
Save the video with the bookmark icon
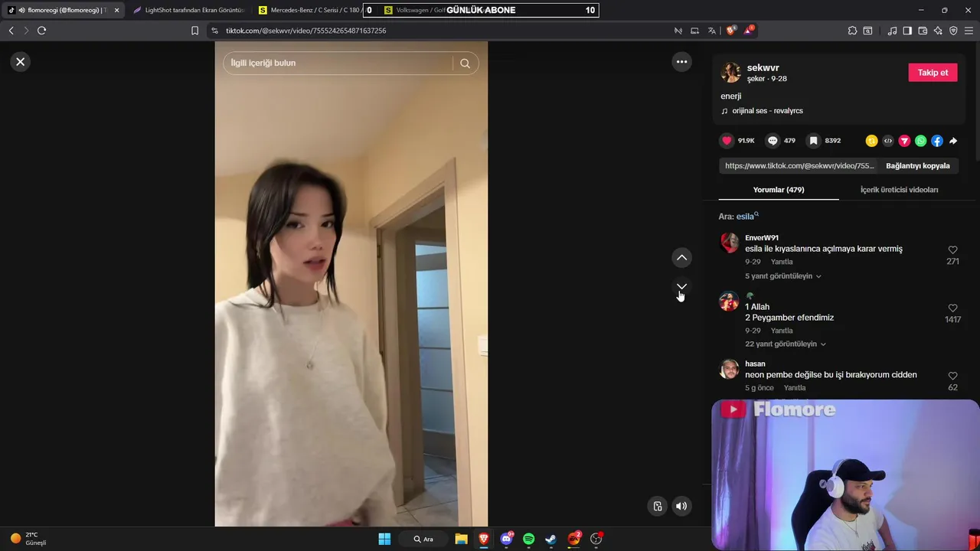click(x=814, y=141)
